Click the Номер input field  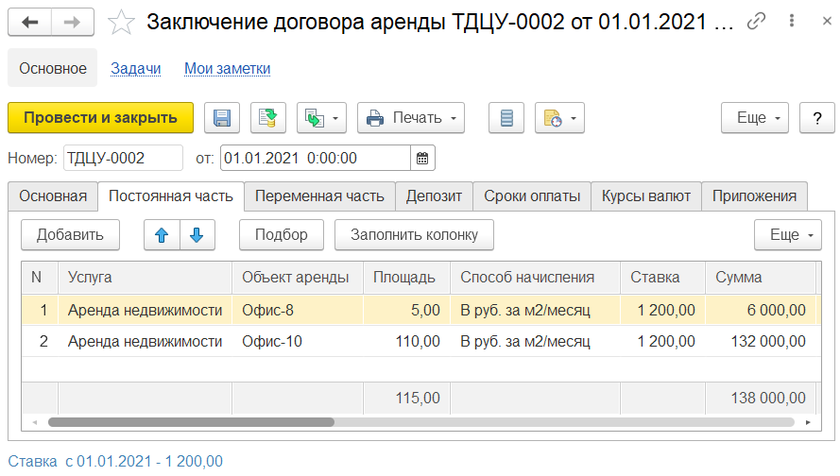coord(122,158)
